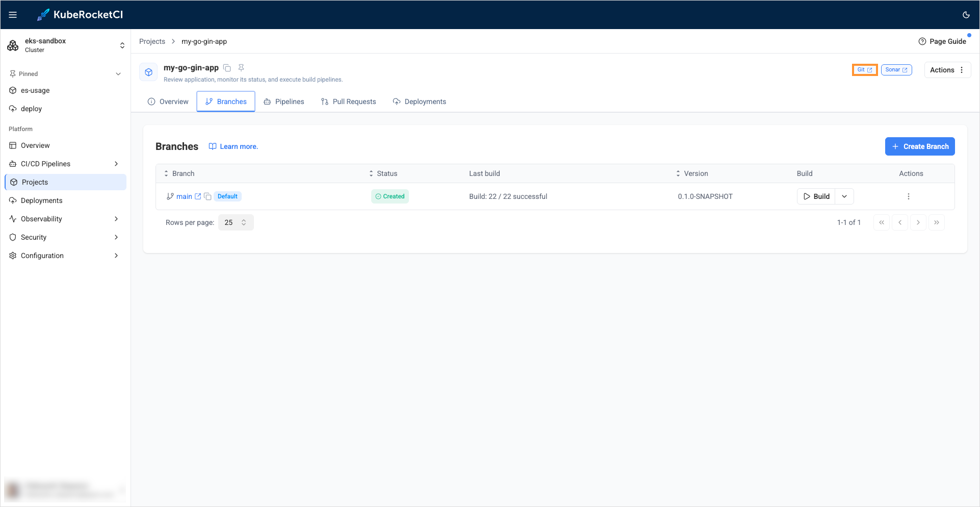
Task: Pin the my-go-gin-app application
Action: 241,67
